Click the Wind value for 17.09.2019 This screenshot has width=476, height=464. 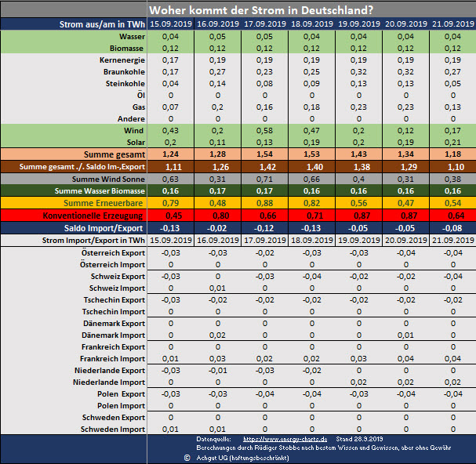pyautogui.click(x=263, y=130)
